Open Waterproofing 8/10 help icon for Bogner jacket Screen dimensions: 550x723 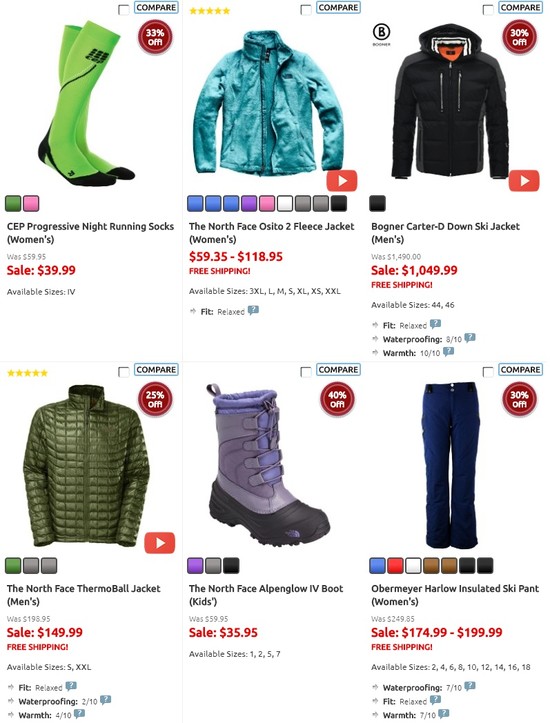tap(470, 338)
